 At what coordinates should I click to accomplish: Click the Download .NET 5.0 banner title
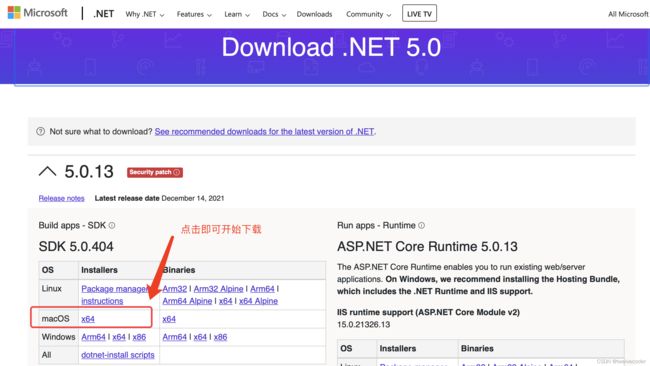point(331,47)
